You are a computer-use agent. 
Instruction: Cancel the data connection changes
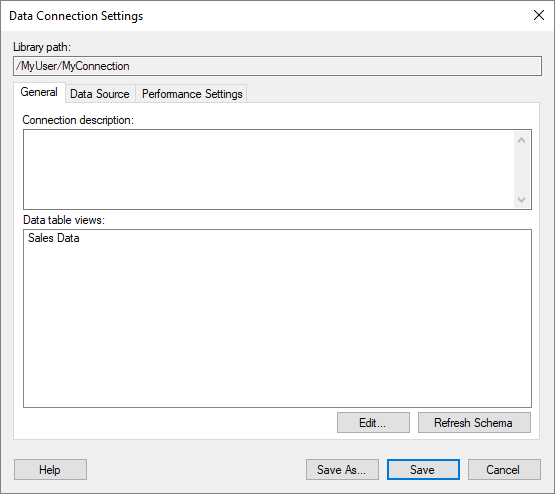coord(504,470)
